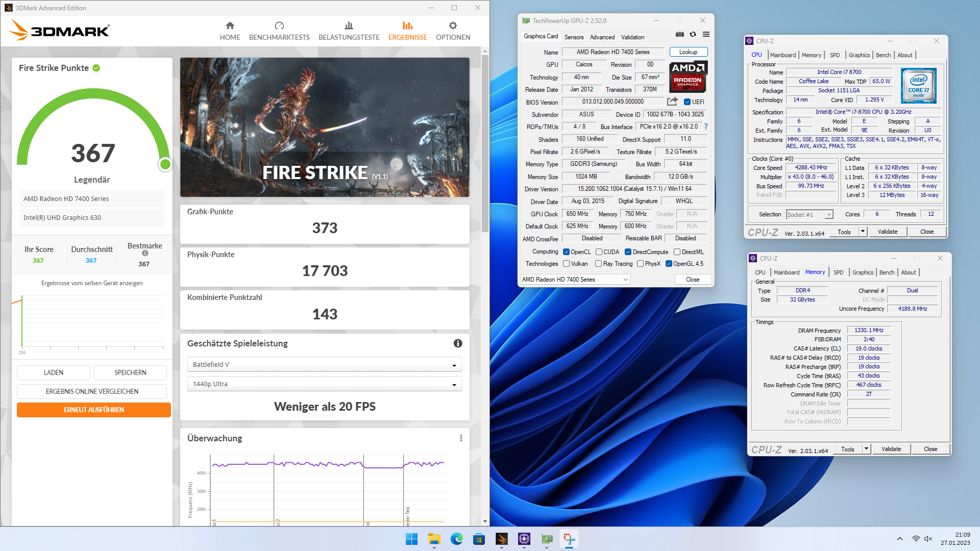
Task: Click the Fire Strike thumbnail image
Action: tap(325, 127)
